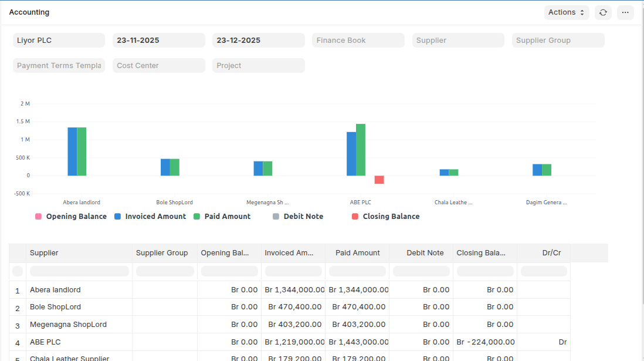
Task: Open the from date 23-11-2025 picker
Action: tap(158, 41)
